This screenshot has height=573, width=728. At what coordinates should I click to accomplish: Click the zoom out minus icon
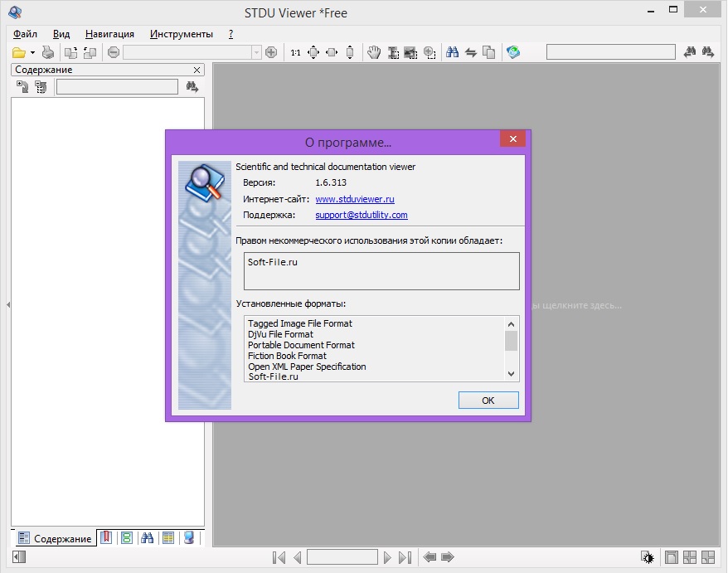pyautogui.click(x=114, y=52)
